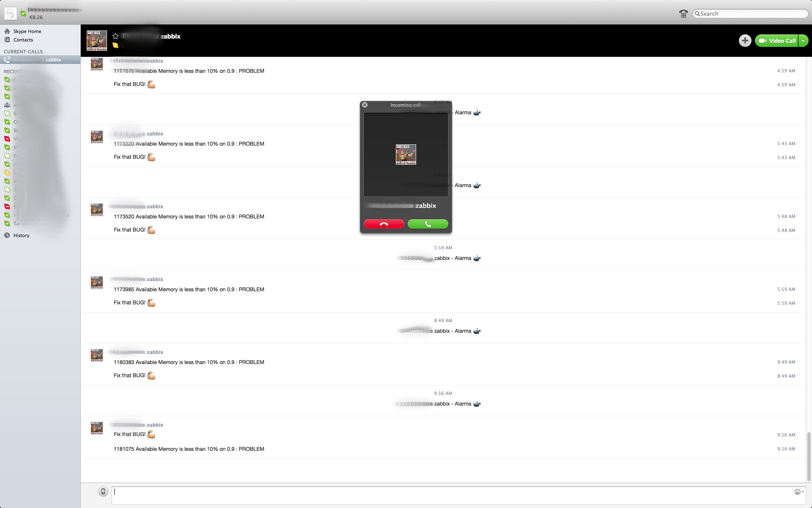Focus the Search field
812x508 pixels.
click(x=750, y=14)
